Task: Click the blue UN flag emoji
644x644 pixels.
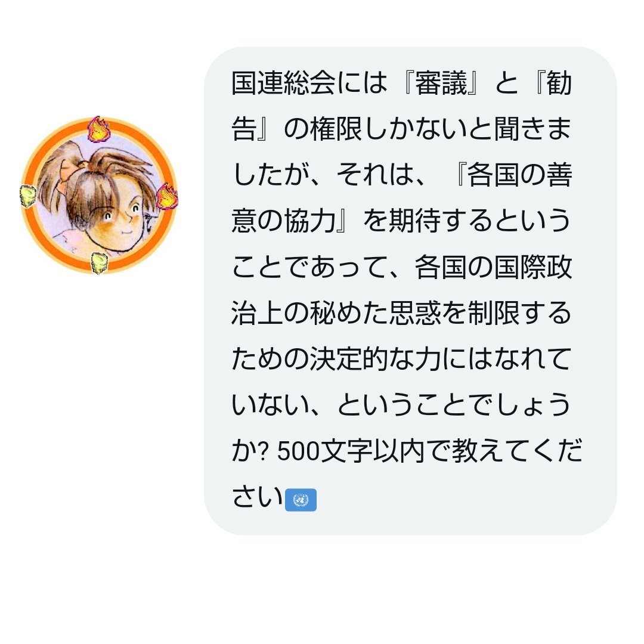Action: (301, 500)
